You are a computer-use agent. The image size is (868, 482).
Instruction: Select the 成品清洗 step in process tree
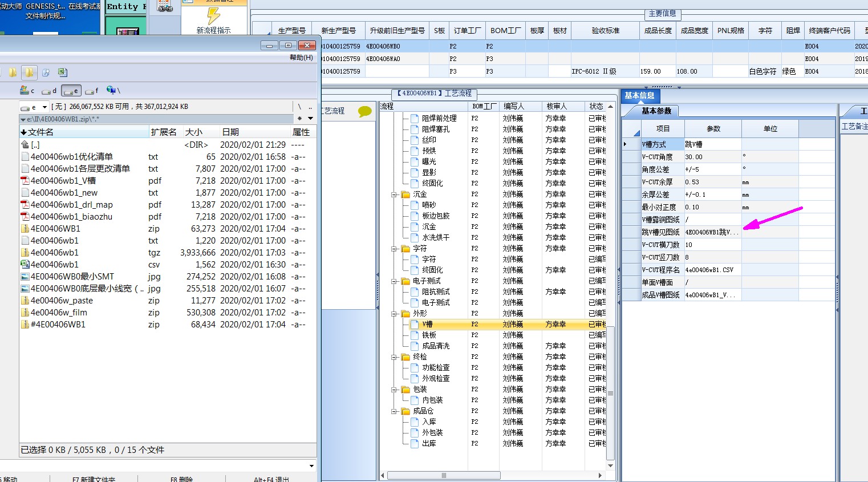point(436,346)
